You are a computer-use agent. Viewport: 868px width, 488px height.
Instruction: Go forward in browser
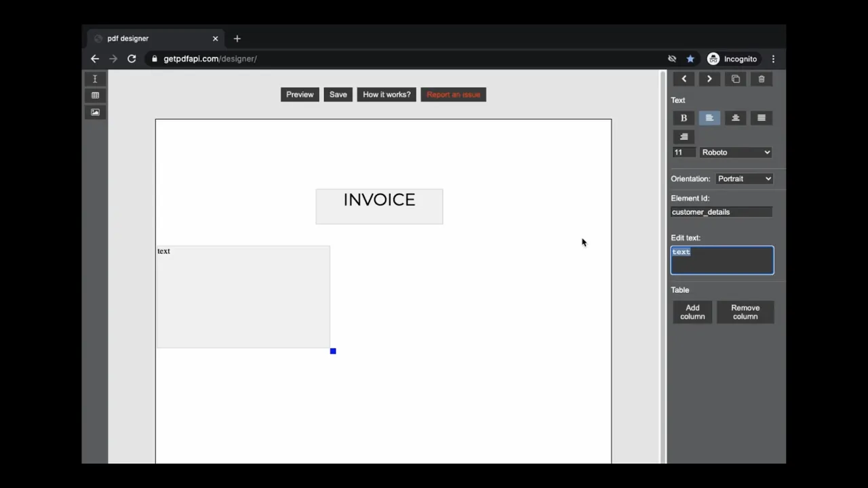(113, 59)
